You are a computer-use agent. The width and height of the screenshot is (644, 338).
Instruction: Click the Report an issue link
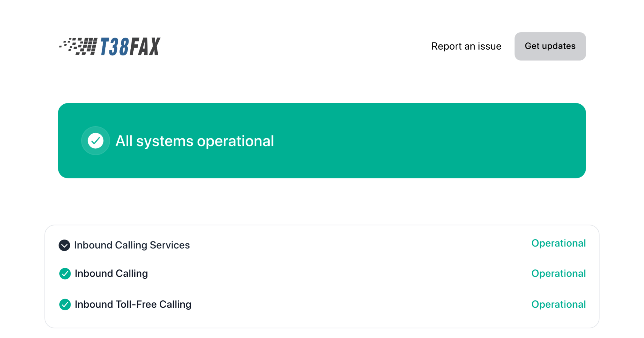tap(466, 46)
